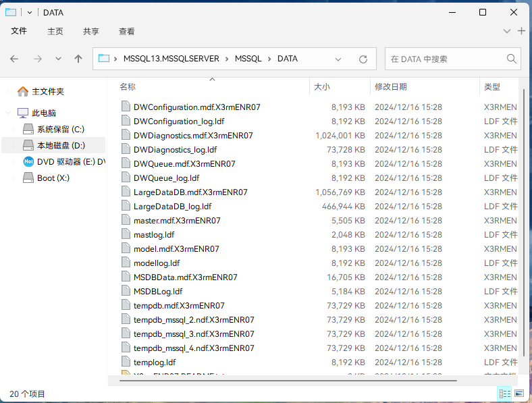Image resolution: width=532 pixels, height=403 pixels.
Task: Expand the 本地磁盘 (D:) node
Action: (x=14, y=146)
